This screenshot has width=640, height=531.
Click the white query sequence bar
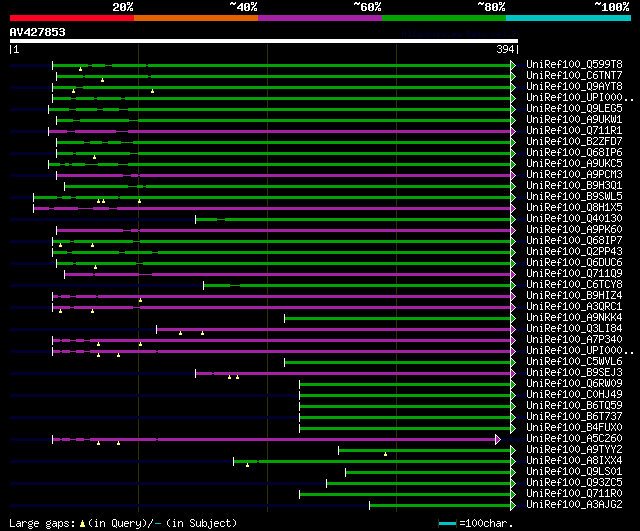pos(264,41)
